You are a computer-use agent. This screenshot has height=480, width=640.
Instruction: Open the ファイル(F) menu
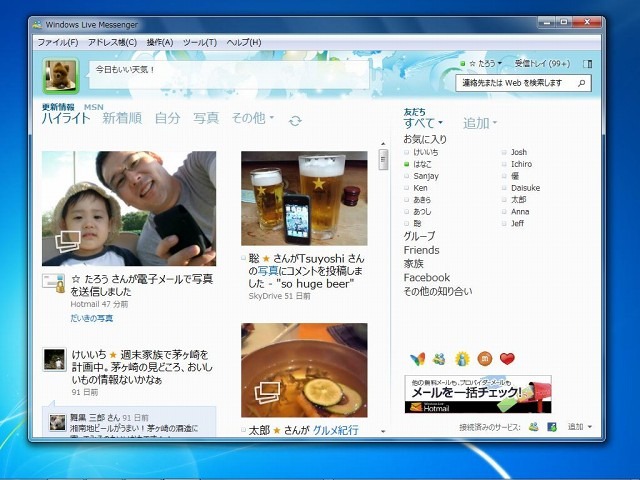click(x=58, y=42)
